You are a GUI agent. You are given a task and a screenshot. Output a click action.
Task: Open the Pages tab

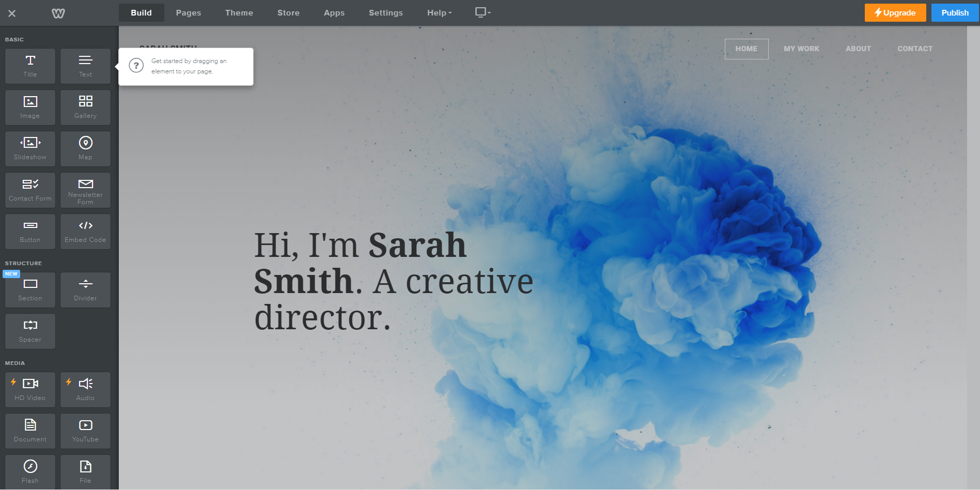tap(189, 13)
